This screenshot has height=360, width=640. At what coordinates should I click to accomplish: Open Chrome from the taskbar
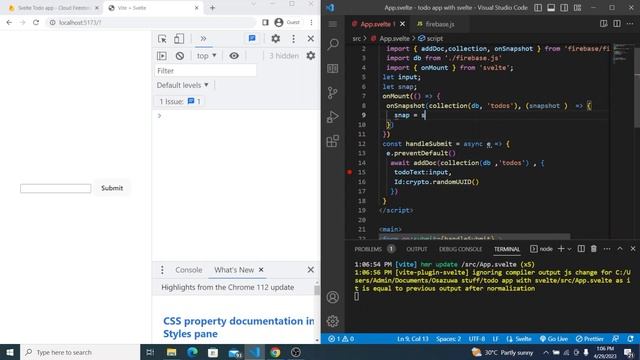tap(275, 352)
